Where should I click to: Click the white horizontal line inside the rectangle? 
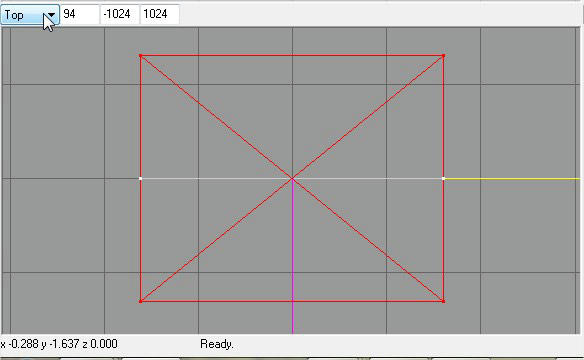(216, 179)
